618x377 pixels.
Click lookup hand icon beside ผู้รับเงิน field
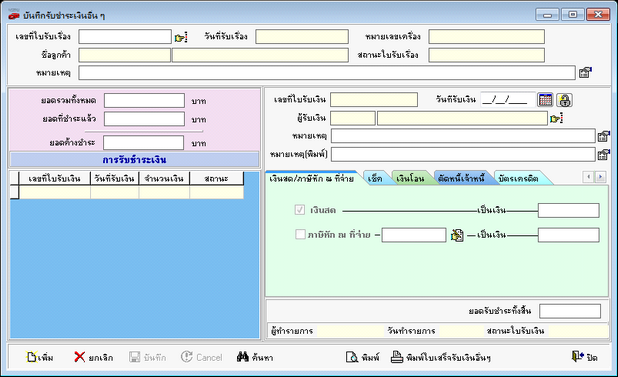(557, 118)
